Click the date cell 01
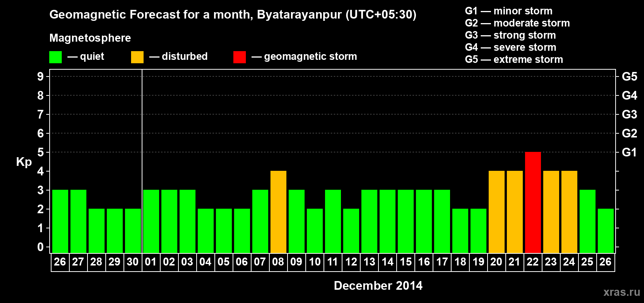The width and height of the screenshot is (644, 303). click(x=151, y=262)
